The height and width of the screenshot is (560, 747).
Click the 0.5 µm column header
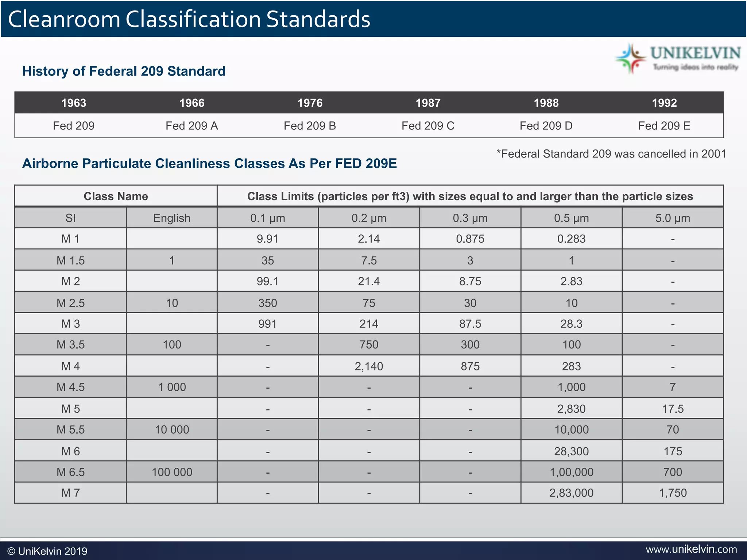[572, 218]
